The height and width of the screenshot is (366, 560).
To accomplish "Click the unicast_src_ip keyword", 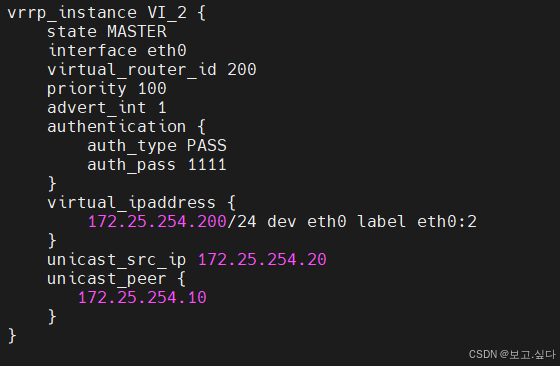I will pyautogui.click(x=117, y=260).
